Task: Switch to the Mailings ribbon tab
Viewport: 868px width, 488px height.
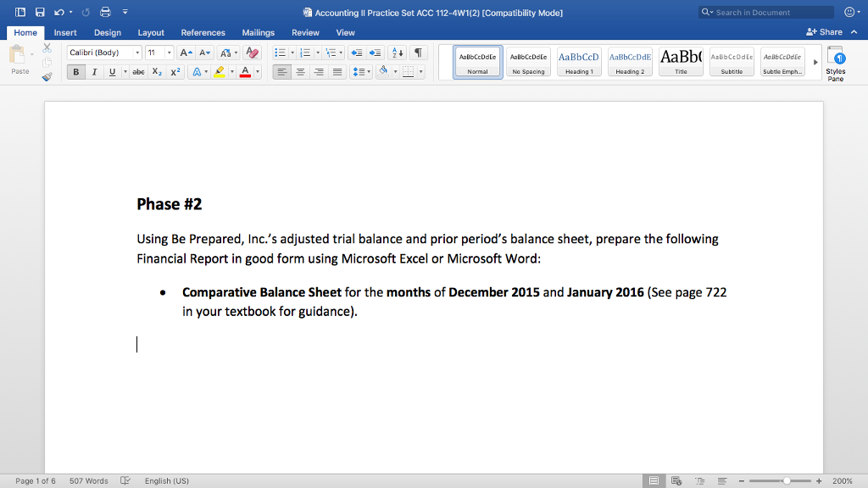Action: coord(258,32)
